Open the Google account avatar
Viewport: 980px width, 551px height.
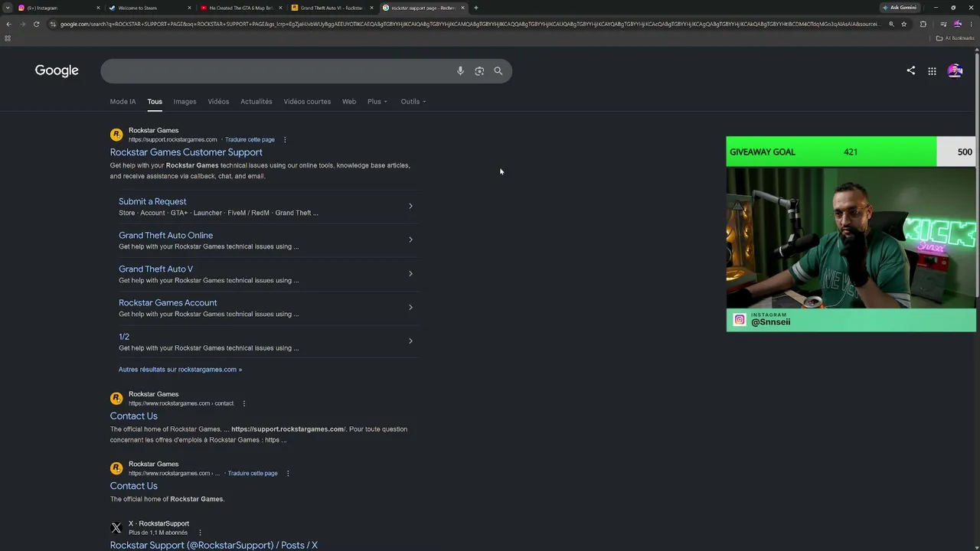(955, 70)
